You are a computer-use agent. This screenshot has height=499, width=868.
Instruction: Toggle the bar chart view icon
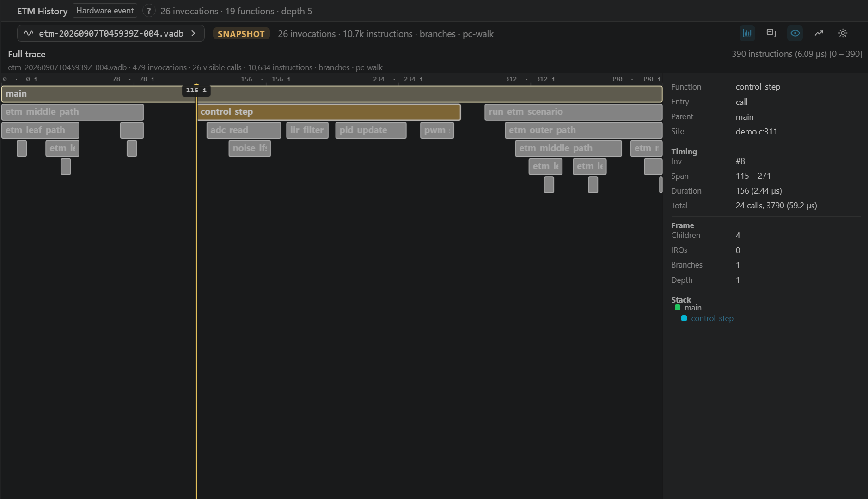click(747, 33)
